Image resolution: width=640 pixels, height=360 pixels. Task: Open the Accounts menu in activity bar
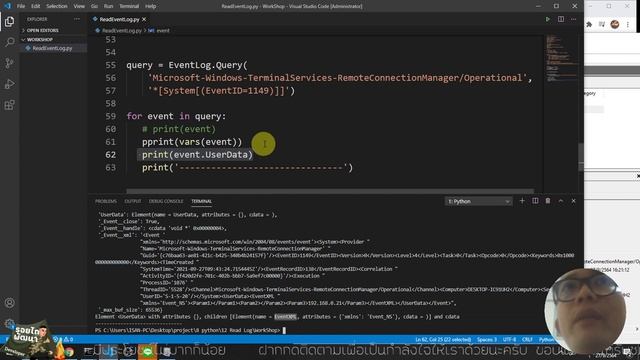click(x=9, y=303)
